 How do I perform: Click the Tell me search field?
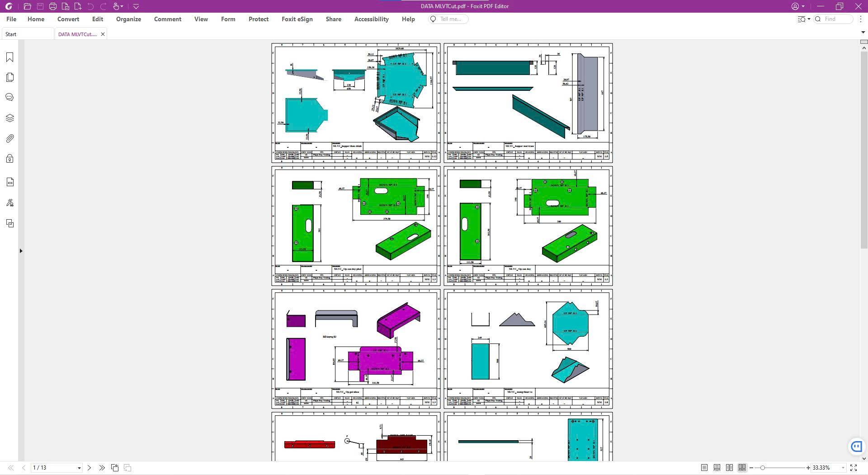point(448,19)
